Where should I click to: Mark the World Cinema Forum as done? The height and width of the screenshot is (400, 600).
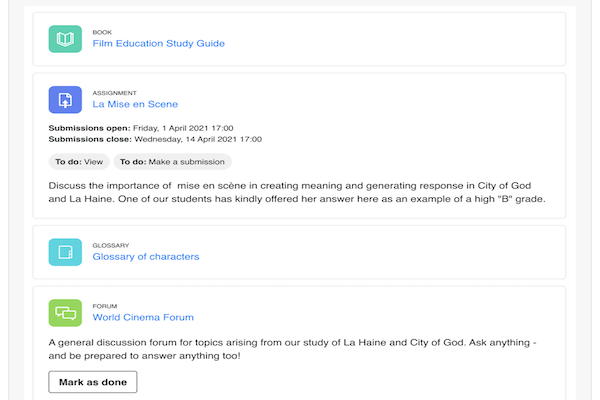coord(92,382)
